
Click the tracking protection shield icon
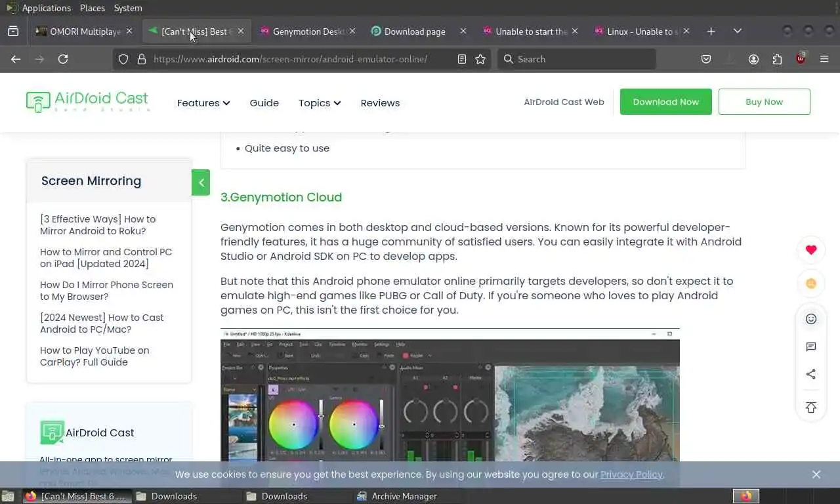coord(123,59)
